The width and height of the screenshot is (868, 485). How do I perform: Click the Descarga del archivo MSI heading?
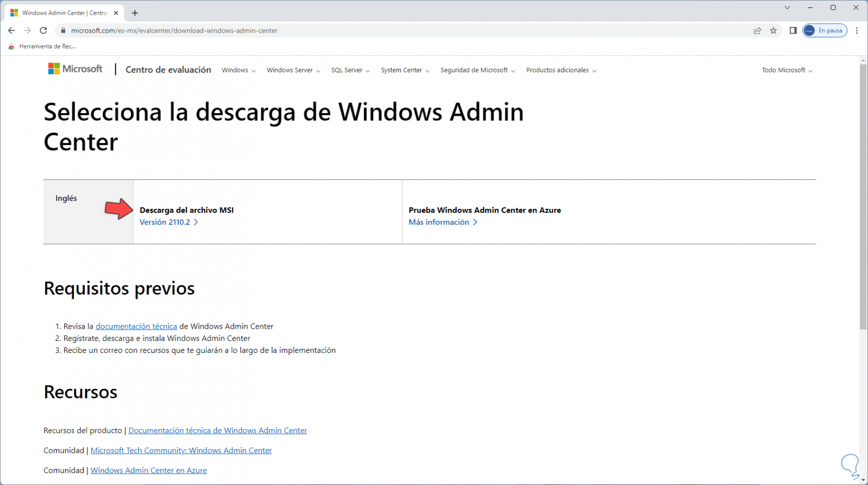pyautogui.click(x=187, y=210)
